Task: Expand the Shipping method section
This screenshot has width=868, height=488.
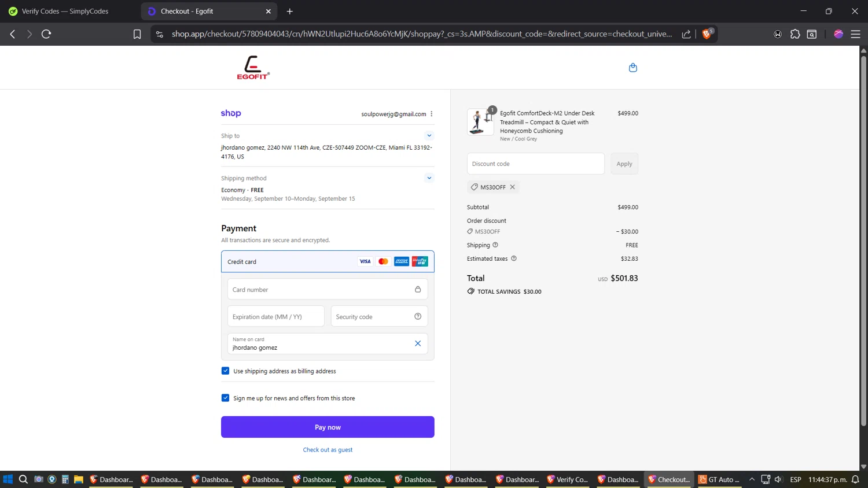Action: click(429, 178)
